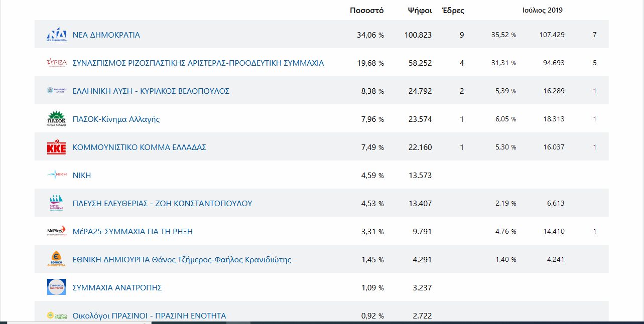Open the ΠΑΣΟΚ-Κίνημα Αλλαγής link
The width and height of the screenshot is (644, 324).
pyautogui.click(x=116, y=119)
